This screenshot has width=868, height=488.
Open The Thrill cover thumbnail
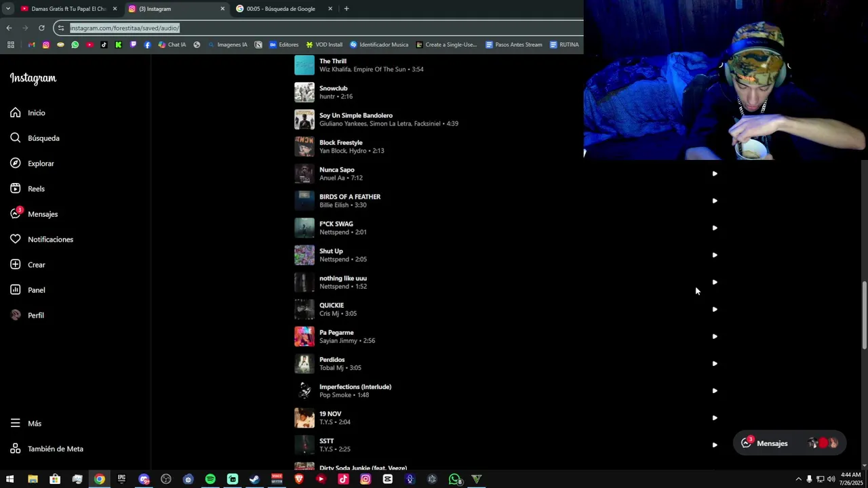(x=304, y=65)
